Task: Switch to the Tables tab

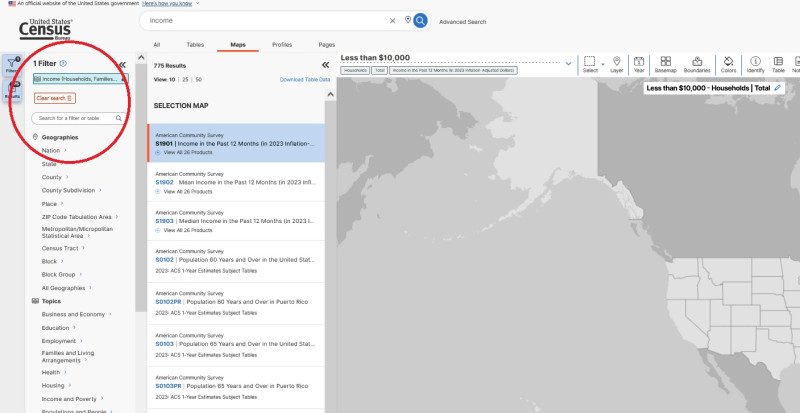Action: coord(195,45)
